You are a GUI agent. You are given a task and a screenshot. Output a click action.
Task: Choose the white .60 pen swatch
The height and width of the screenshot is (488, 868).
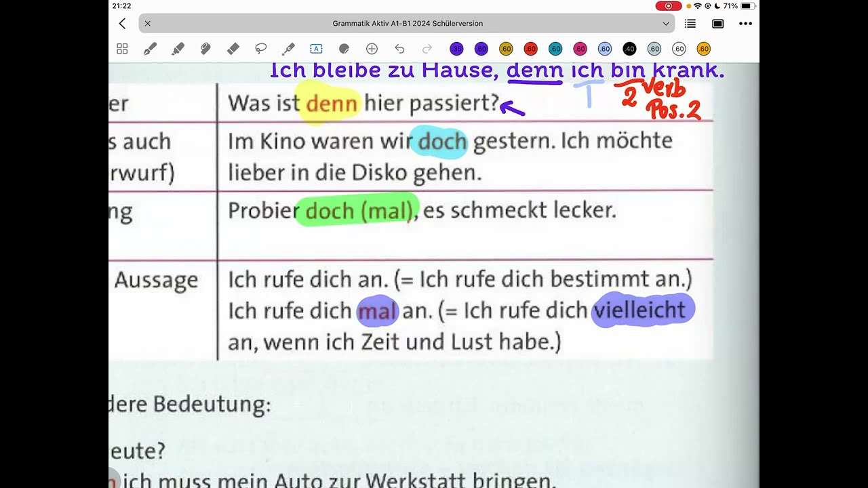click(679, 49)
